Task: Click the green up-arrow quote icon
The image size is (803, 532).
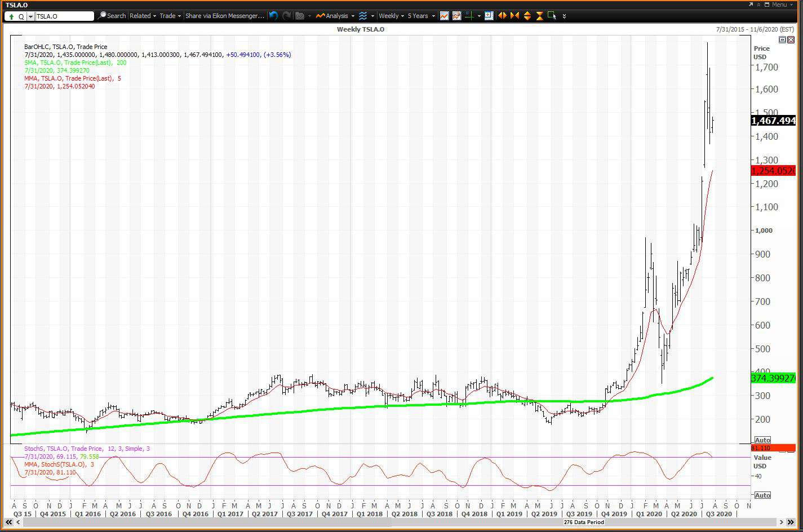Action: click(11, 16)
